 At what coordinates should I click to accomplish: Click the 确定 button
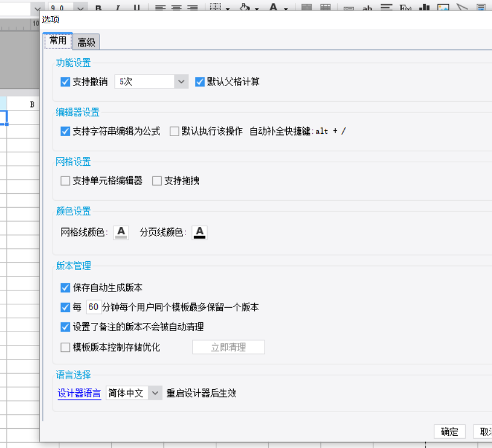pos(450,432)
